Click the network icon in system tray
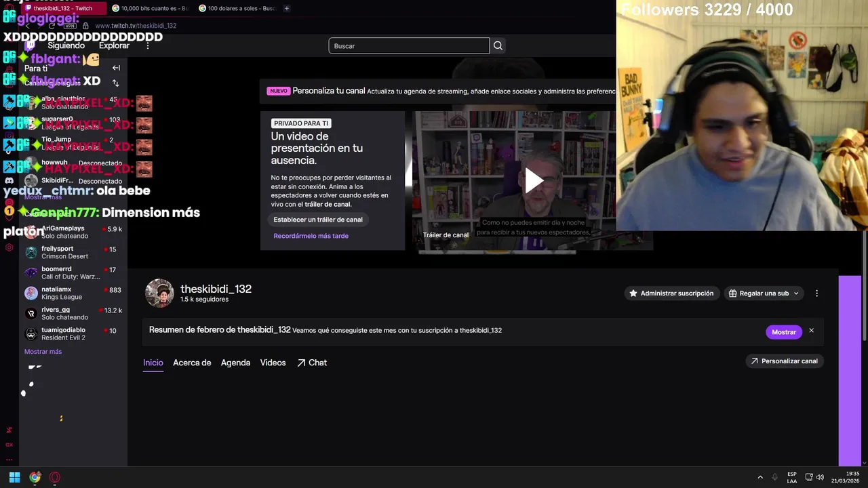 808,477
